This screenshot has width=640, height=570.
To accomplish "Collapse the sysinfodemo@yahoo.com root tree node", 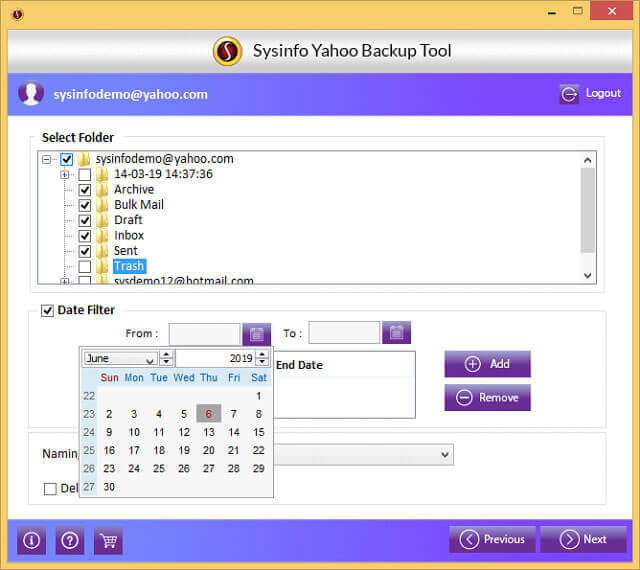I will (x=47, y=159).
